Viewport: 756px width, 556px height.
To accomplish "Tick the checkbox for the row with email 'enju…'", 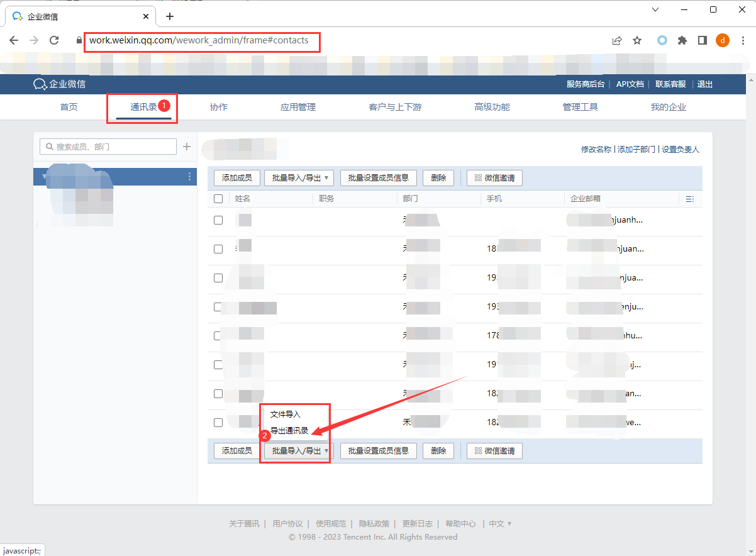I will point(218,307).
